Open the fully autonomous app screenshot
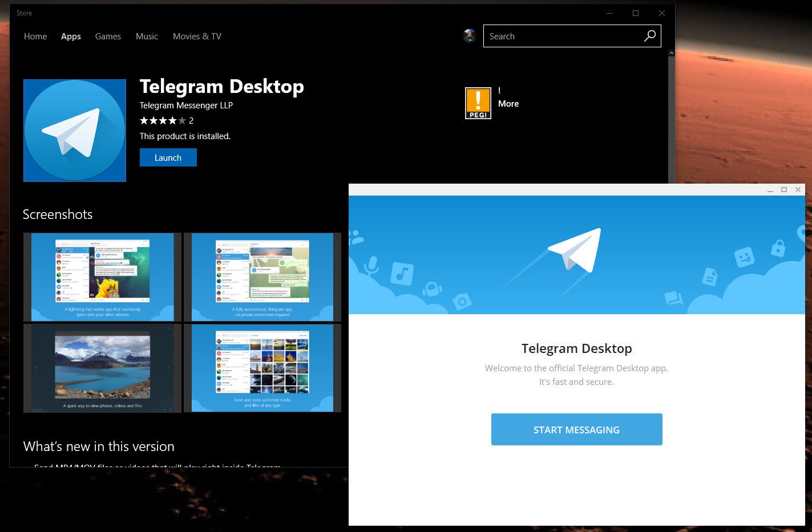The height and width of the screenshot is (532, 812). [262, 277]
